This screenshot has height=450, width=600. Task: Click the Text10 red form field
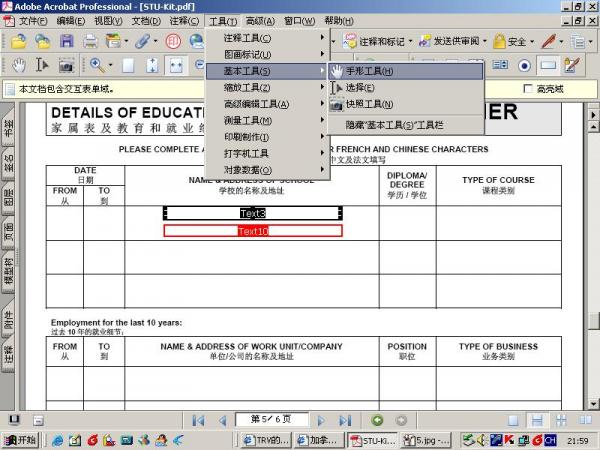[253, 231]
